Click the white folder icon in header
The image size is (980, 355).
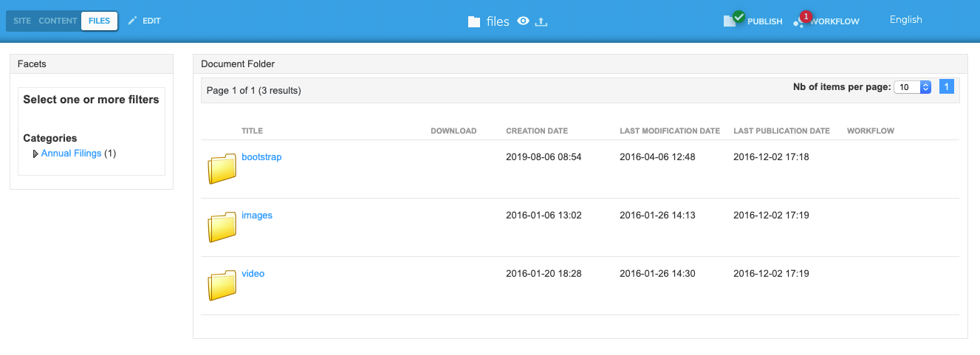(474, 22)
